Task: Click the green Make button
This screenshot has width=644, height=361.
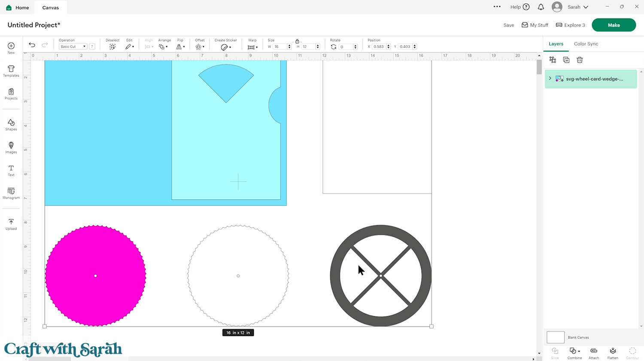Action: (614, 25)
